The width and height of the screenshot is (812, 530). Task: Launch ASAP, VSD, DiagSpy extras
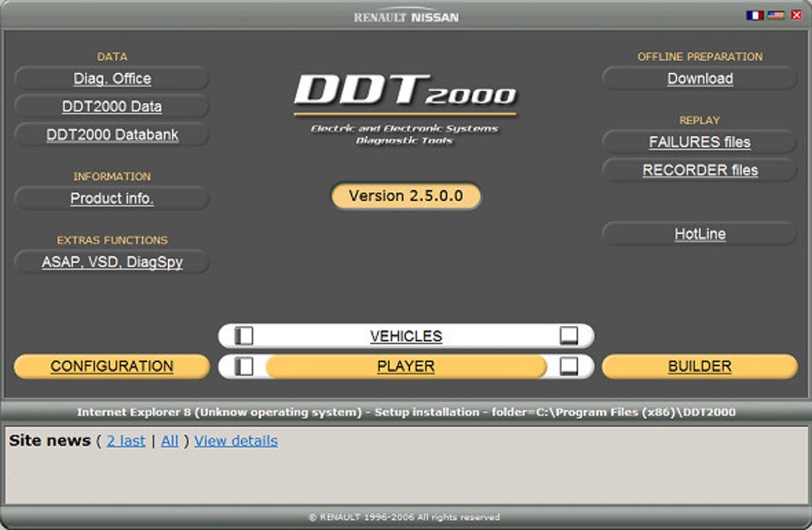coord(112,262)
